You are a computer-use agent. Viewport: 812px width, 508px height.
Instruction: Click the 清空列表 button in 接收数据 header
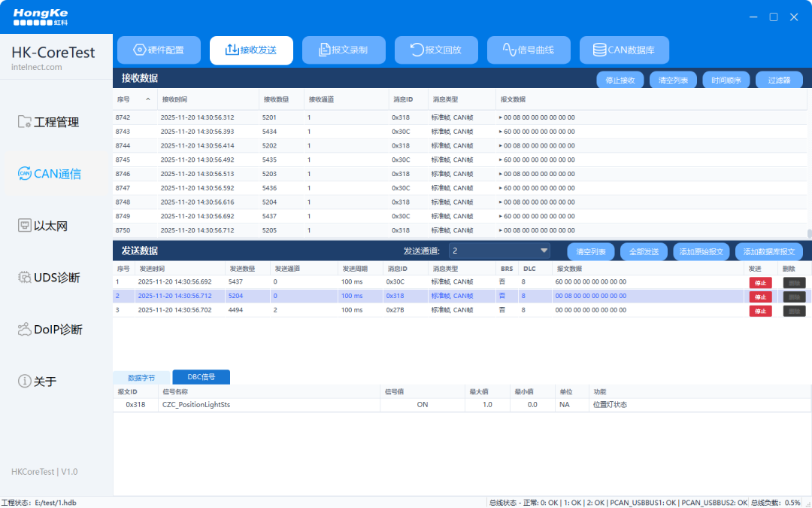click(x=673, y=81)
